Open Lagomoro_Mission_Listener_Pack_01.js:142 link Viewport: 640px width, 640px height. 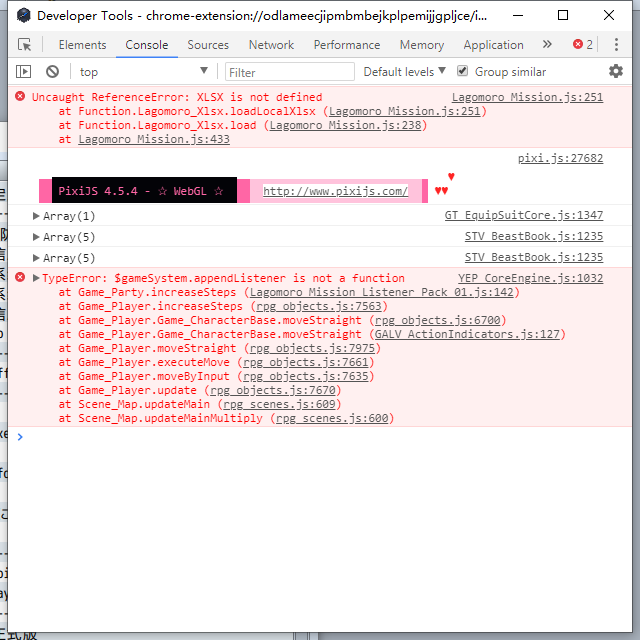click(382, 292)
